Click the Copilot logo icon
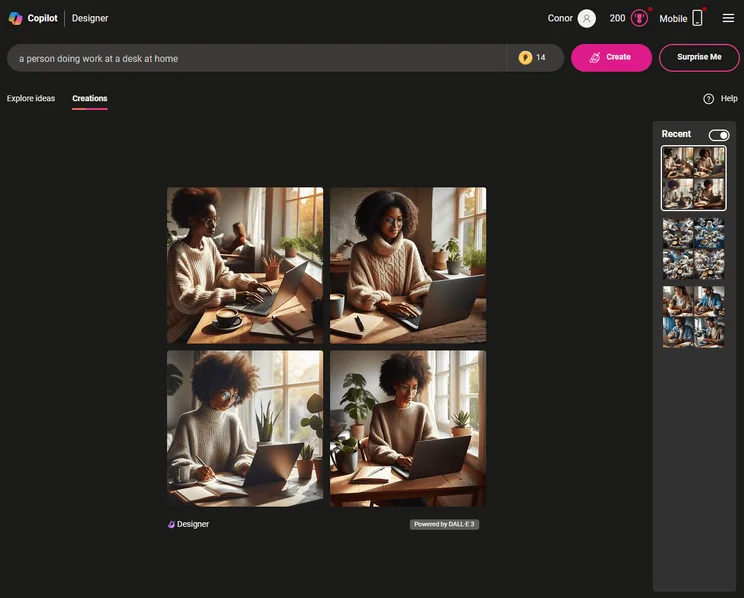The image size is (744, 598). point(15,19)
